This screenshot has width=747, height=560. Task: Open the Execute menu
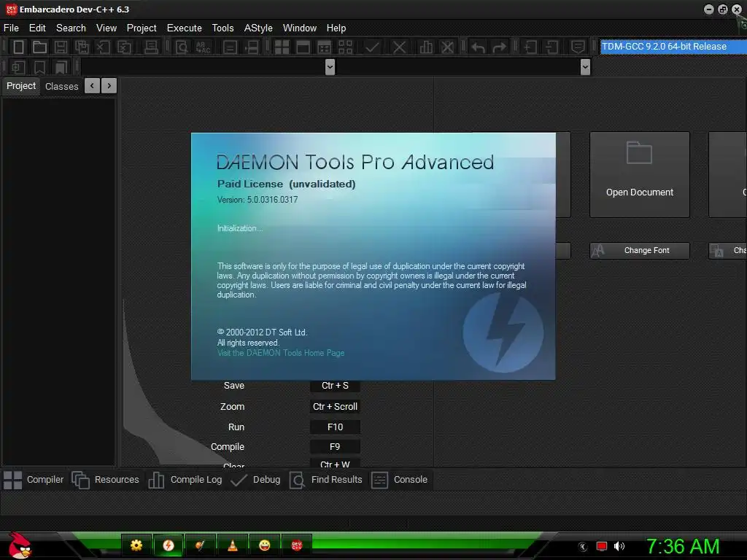pos(185,28)
